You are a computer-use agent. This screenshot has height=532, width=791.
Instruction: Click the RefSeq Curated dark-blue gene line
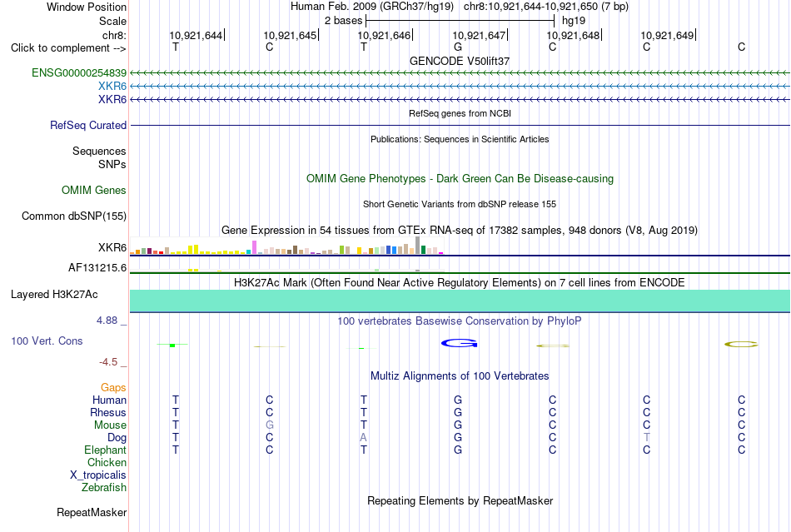click(x=460, y=125)
